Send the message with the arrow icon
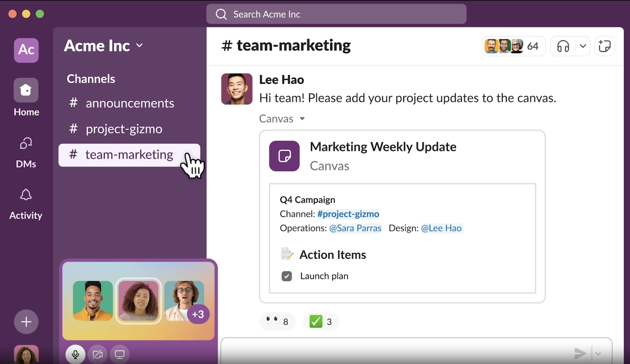This screenshot has height=364, width=630. coord(580,353)
